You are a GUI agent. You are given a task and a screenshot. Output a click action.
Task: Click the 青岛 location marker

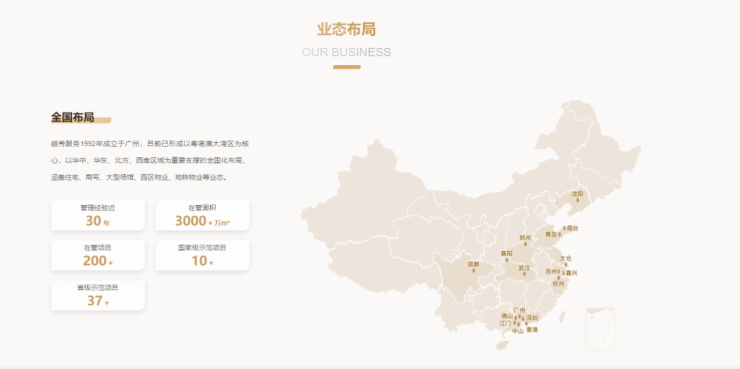(x=560, y=234)
